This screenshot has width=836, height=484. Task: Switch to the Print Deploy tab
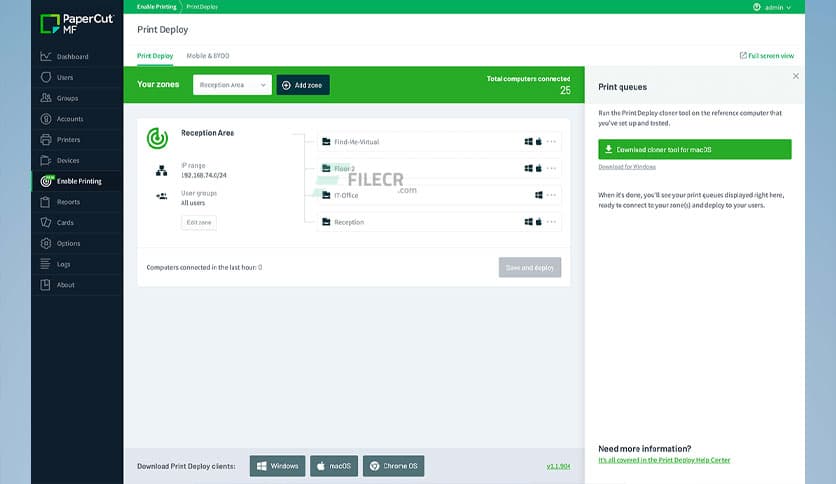pyautogui.click(x=155, y=55)
